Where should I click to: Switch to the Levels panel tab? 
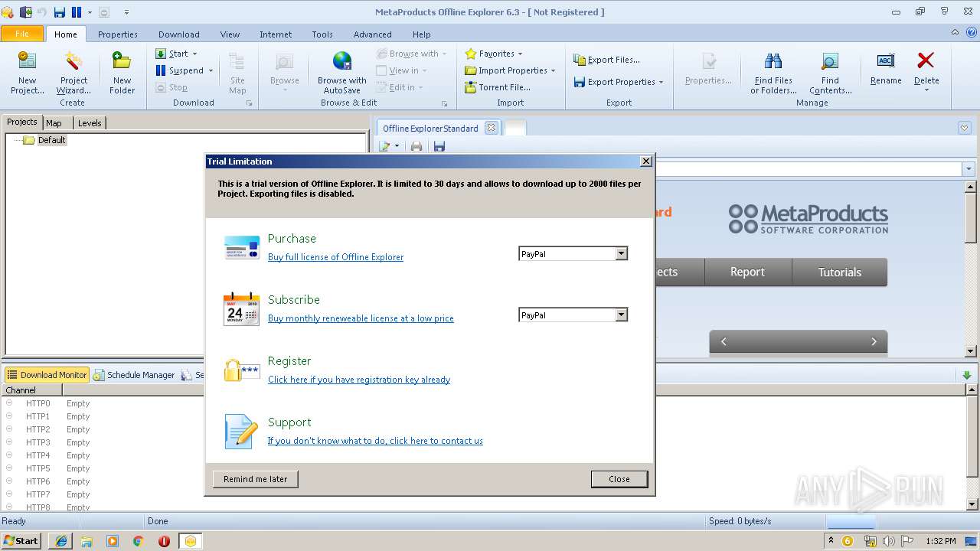(x=90, y=122)
